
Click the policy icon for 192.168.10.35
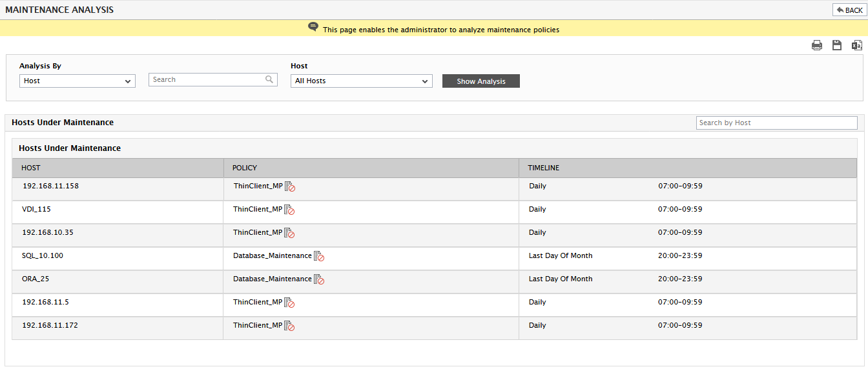point(289,233)
